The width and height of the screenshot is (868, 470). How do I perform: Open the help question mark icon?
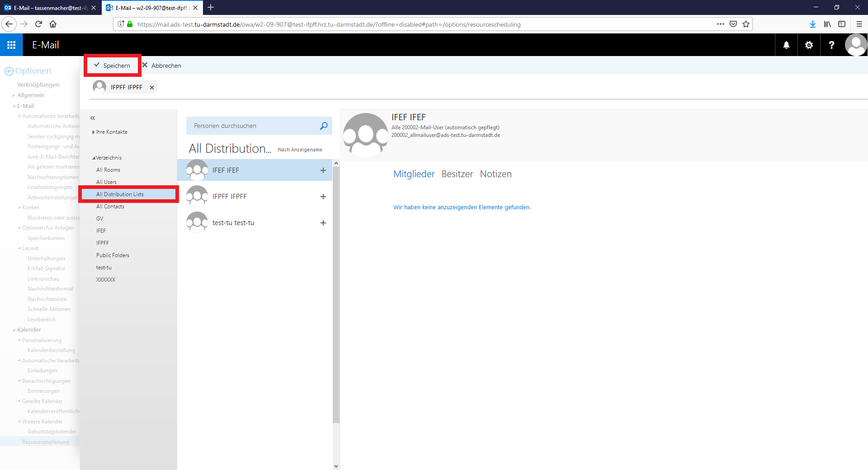(831, 45)
